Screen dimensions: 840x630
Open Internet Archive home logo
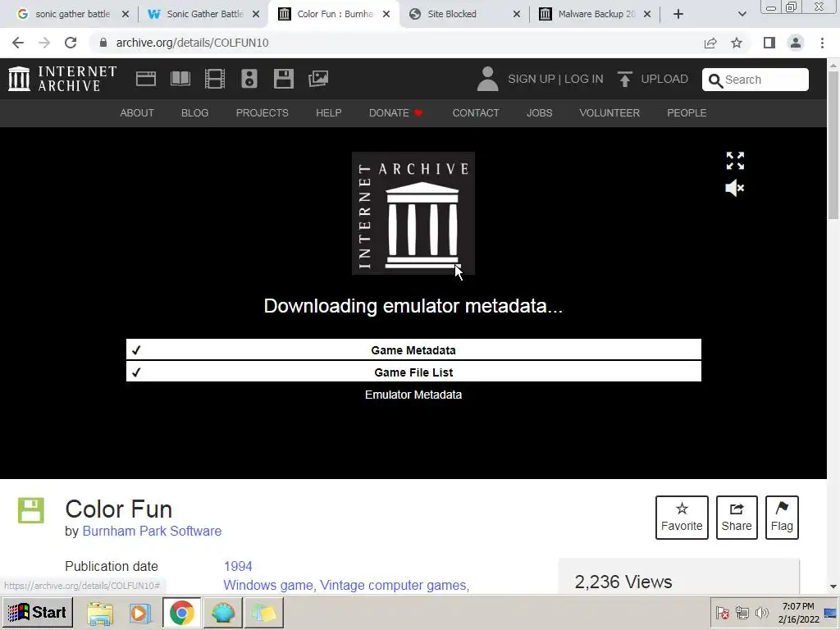click(x=62, y=79)
